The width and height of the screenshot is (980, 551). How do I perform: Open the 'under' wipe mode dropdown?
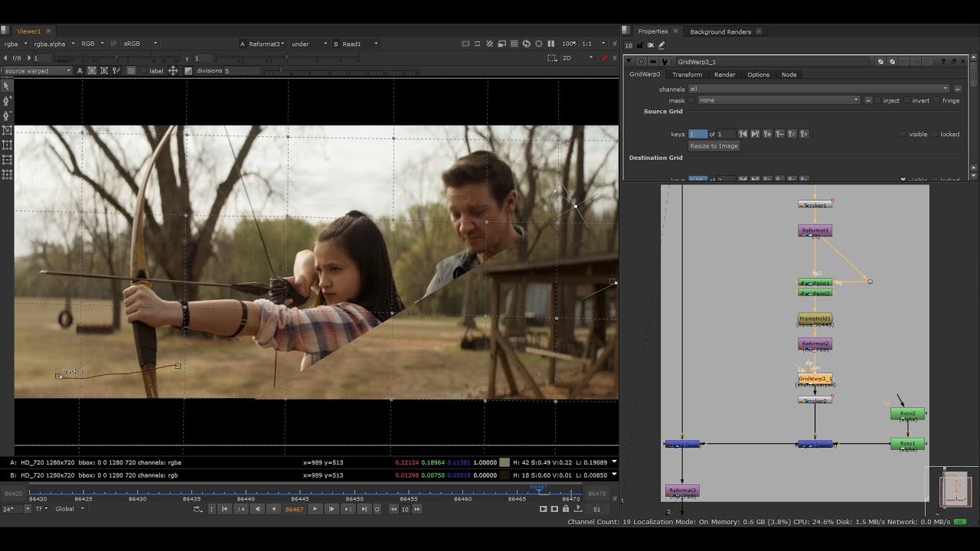pos(309,44)
